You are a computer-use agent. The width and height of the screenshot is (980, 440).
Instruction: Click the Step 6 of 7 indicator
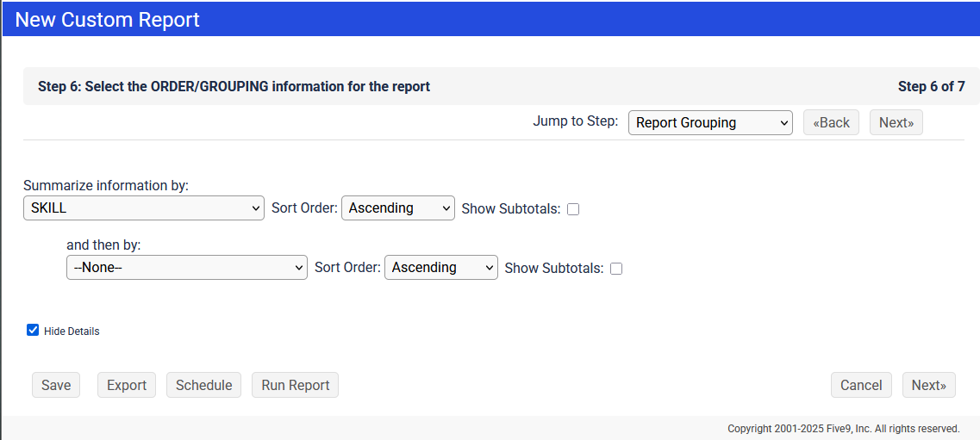pyautogui.click(x=931, y=86)
